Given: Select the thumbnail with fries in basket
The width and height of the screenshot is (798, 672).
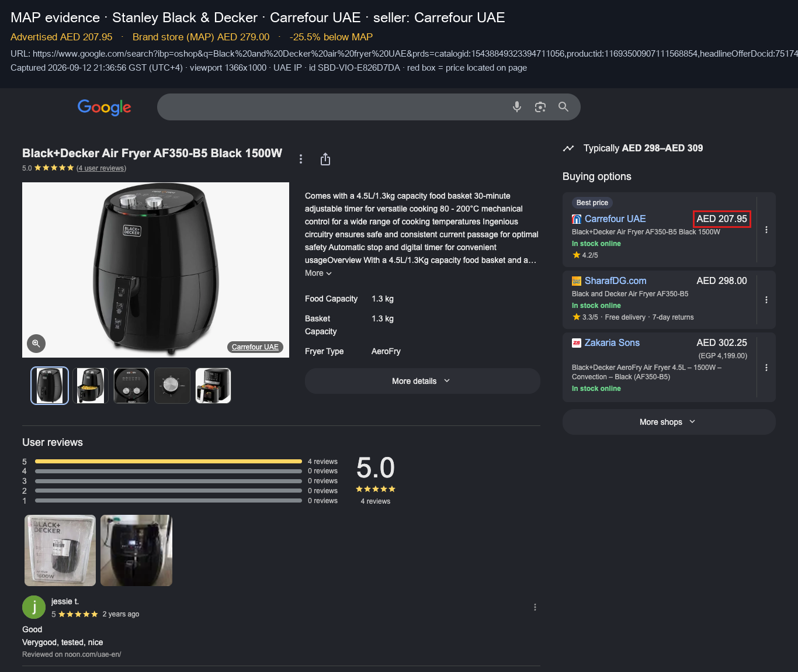Looking at the screenshot, I should 91,386.
